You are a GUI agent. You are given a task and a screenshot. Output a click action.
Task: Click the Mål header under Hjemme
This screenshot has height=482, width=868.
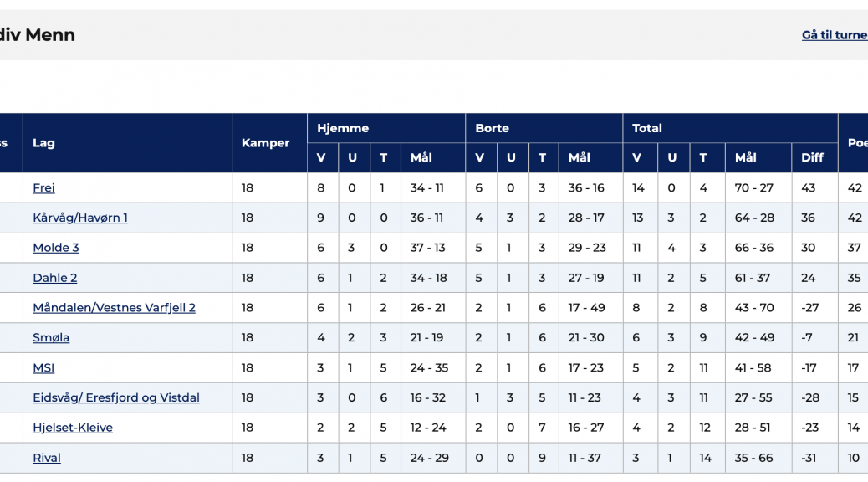(421, 157)
